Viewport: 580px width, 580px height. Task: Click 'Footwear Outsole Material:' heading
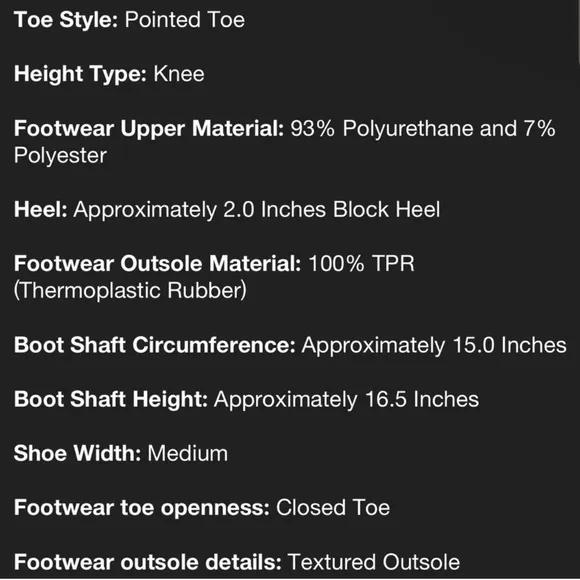pyautogui.click(x=158, y=264)
